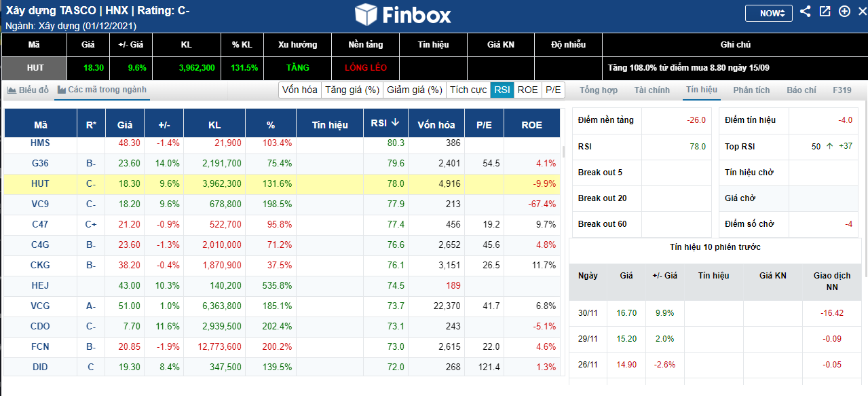Click the Finbox cube logo
The image size is (868, 396).
coord(366,14)
